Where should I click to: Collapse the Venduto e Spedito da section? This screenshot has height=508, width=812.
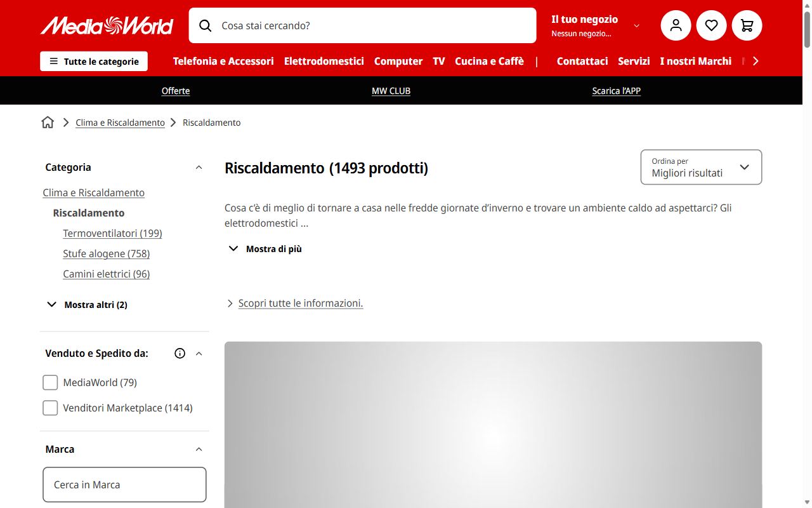click(199, 354)
